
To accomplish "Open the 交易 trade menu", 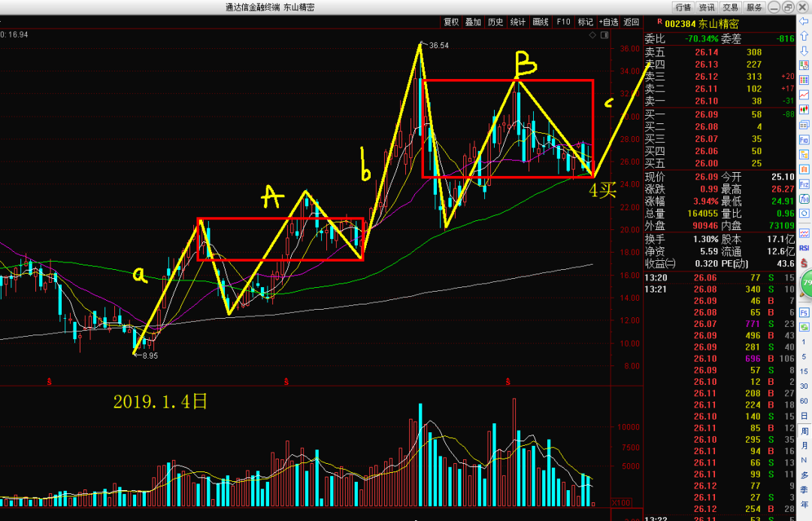I will 731,8.
